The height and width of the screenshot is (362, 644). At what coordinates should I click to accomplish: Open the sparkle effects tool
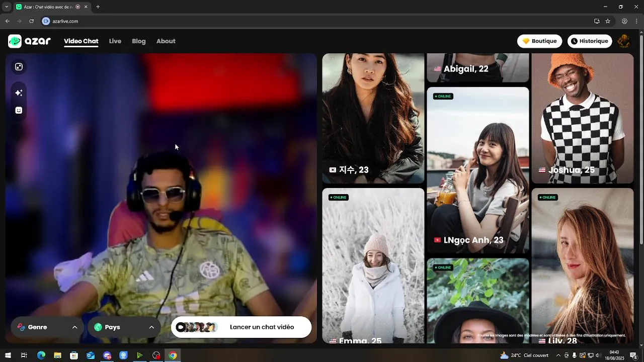tap(19, 93)
